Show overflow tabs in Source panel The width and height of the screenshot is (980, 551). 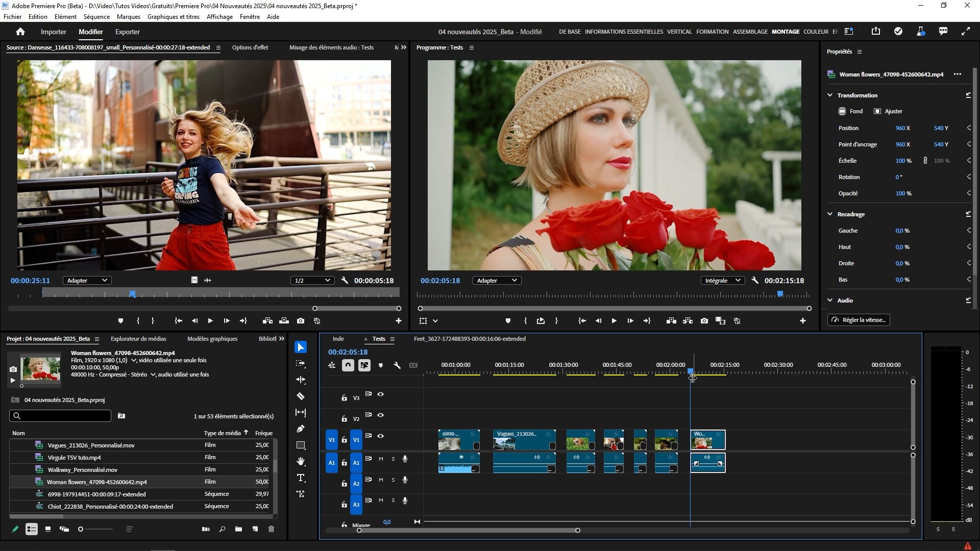(404, 47)
